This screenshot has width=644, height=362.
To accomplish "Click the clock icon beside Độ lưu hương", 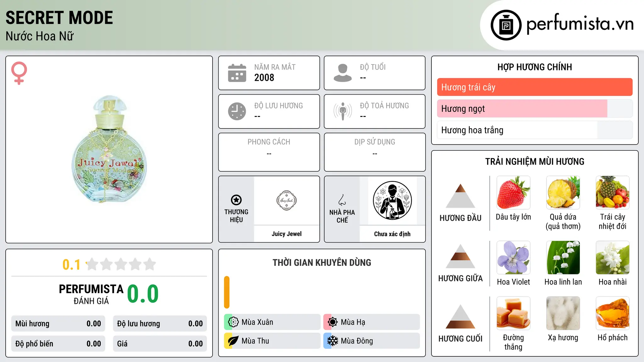I will click(x=237, y=111).
